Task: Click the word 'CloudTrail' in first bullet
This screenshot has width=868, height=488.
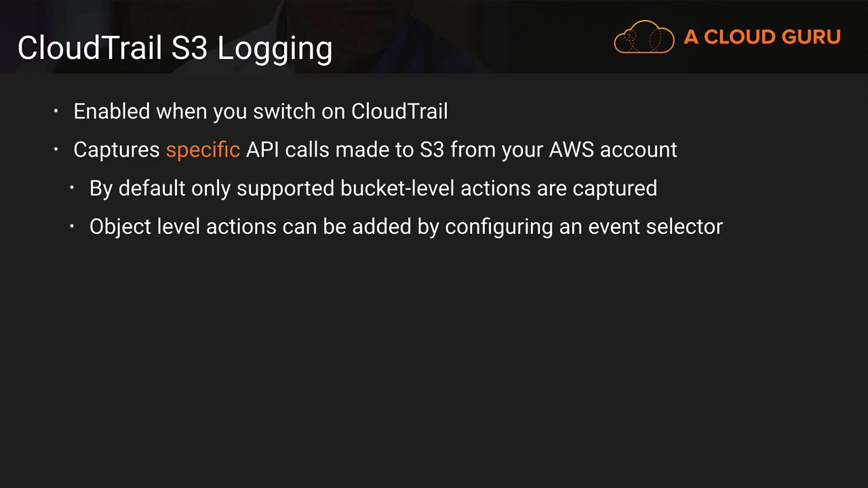Action: [399, 111]
